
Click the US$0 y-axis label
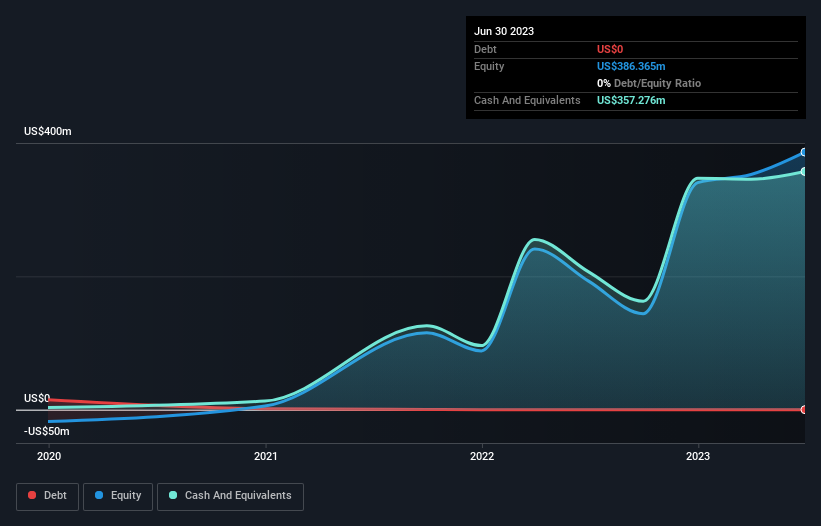click(37, 398)
